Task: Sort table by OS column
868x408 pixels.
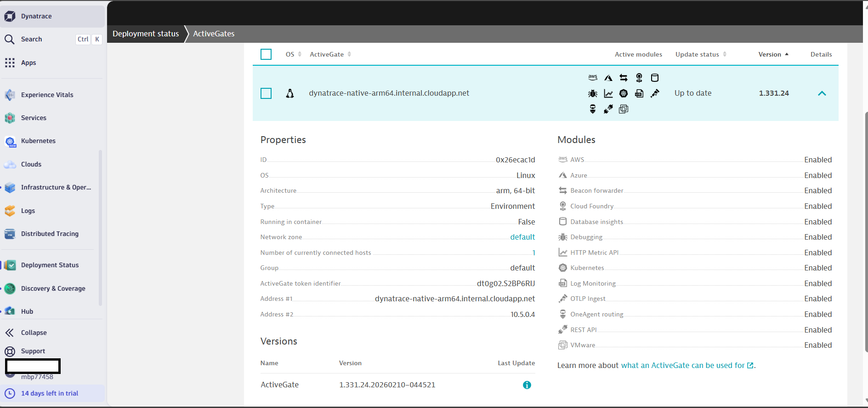Action: point(293,54)
